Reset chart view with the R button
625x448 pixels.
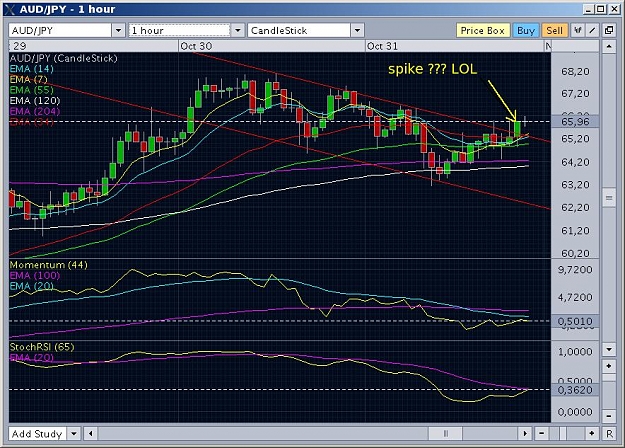click(x=609, y=433)
